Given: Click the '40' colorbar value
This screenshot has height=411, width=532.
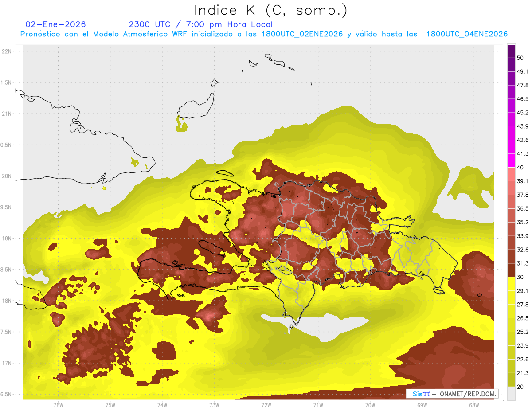Looking at the screenshot, I should pos(520,168).
